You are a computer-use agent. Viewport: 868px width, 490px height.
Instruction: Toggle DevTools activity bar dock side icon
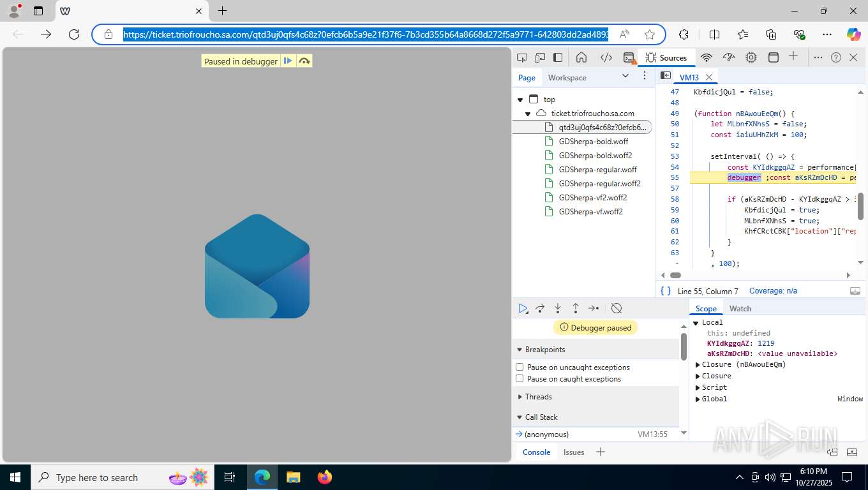tap(558, 57)
